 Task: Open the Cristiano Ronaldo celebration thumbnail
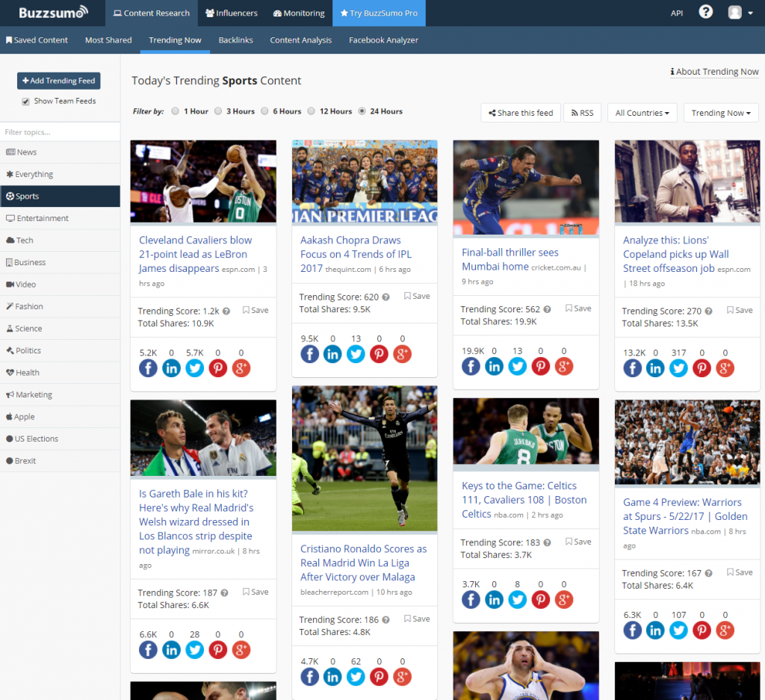365,459
